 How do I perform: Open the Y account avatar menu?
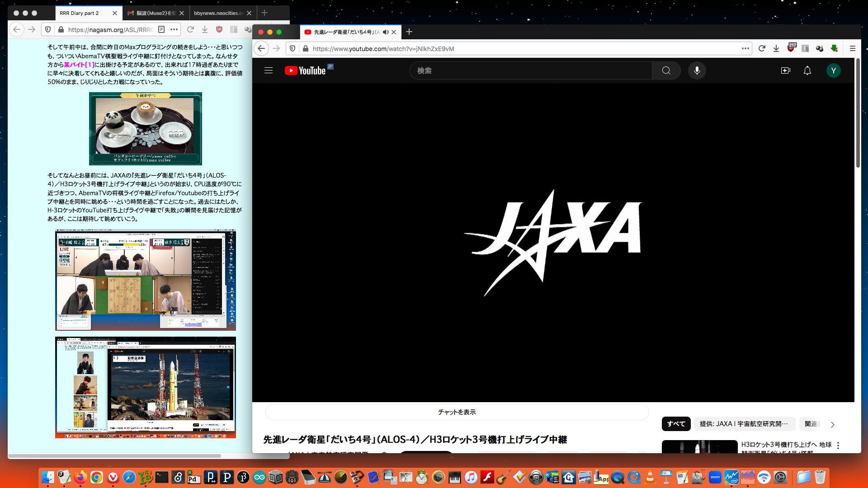[833, 70]
